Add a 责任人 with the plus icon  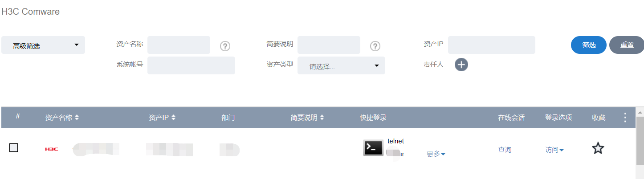pos(461,65)
